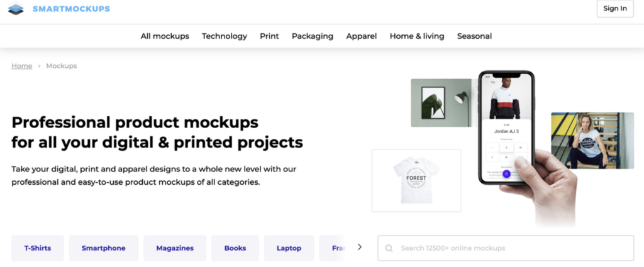644x267 pixels.
Task: Open the Books category chip
Action: point(235,248)
